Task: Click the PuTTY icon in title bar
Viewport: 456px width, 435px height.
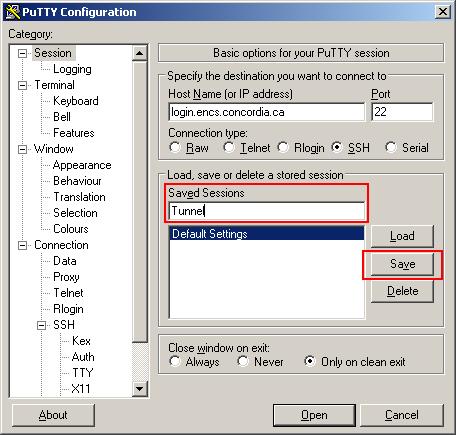Action: [13, 12]
